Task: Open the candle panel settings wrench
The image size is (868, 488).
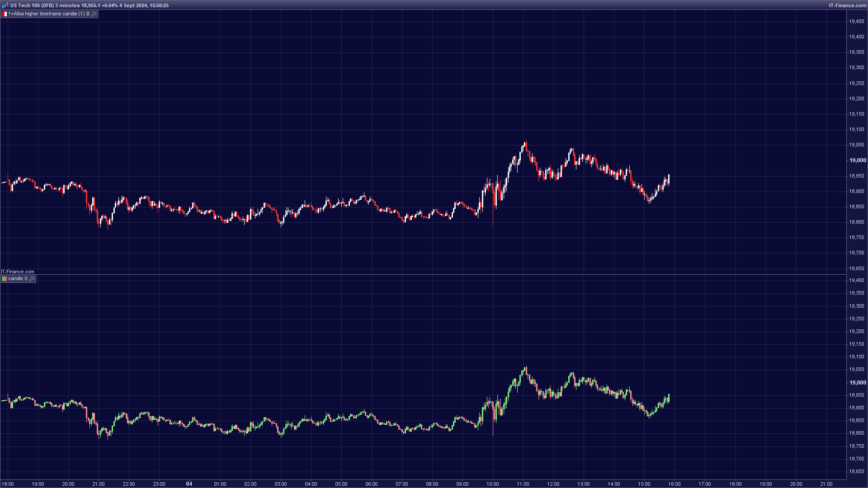Action: pyautogui.click(x=32, y=279)
